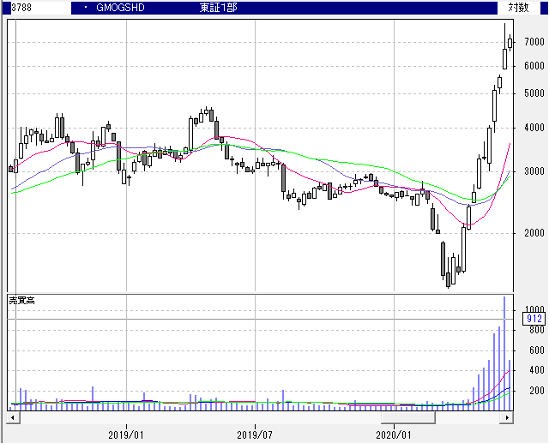Select the 2019/01 date axis label

(126, 435)
